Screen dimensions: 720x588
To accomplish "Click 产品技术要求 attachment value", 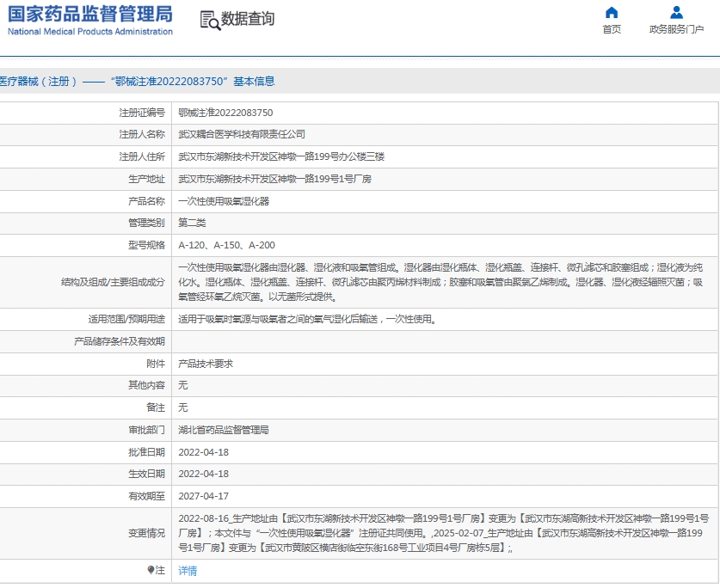I will (x=206, y=364).
